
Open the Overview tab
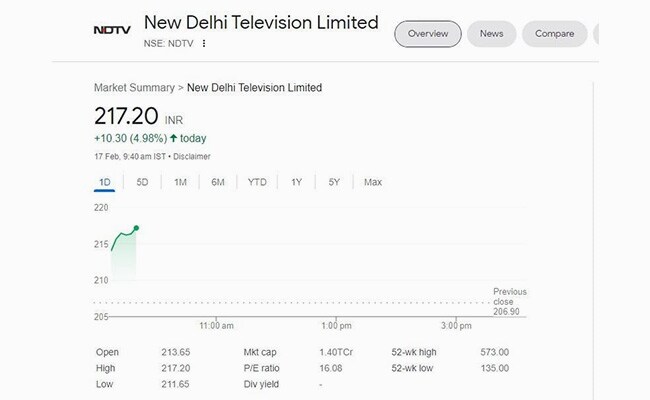pyautogui.click(x=427, y=34)
